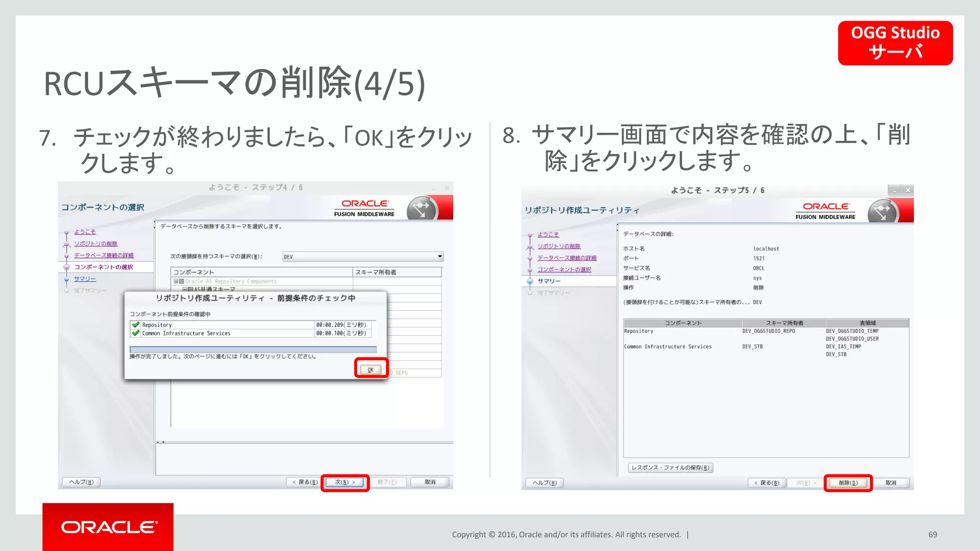Toggle Oracle AS Repository Components checkbox
Viewport: 980px width, 551px height.
(x=181, y=281)
